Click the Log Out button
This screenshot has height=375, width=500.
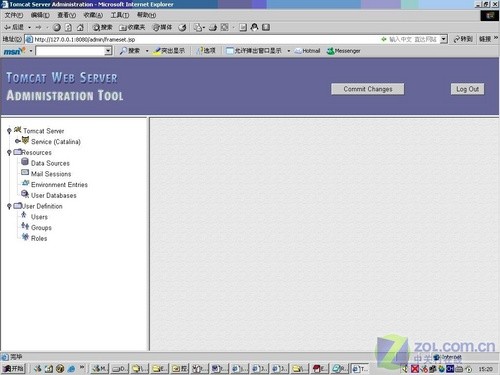click(467, 89)
